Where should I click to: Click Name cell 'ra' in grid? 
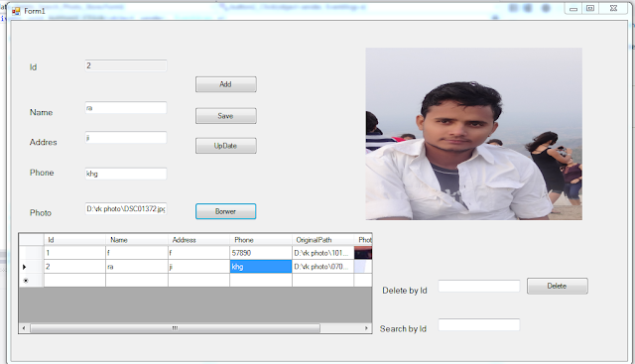coord(137,267)
